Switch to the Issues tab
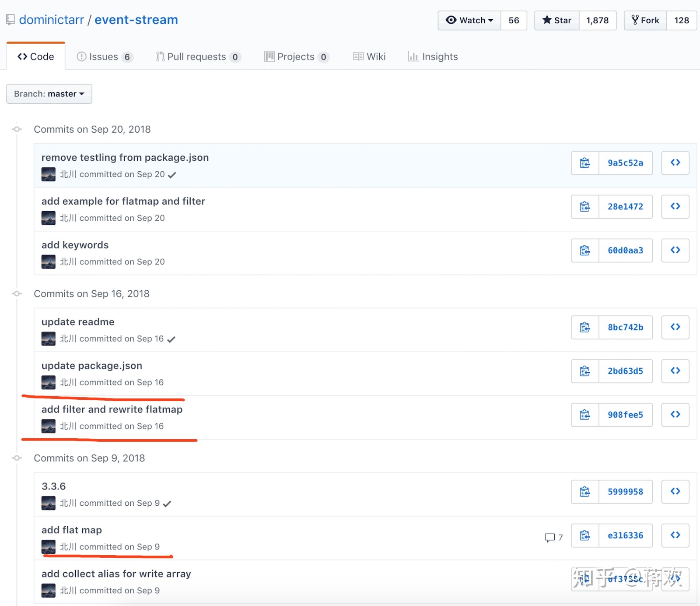The image size is (700, 606). [x=105, y=57]
